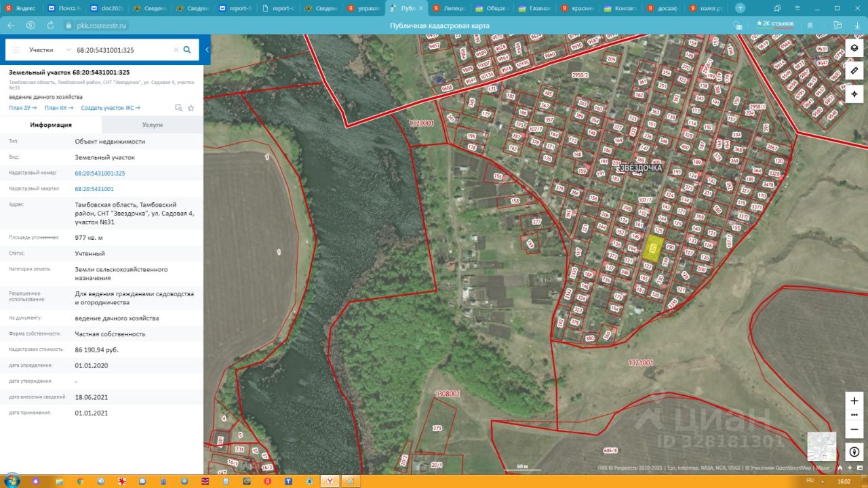Close the active Публичная кадастровая карта tab
The width and height of the screenshot is (868, 488).
[x=420, y=8]
